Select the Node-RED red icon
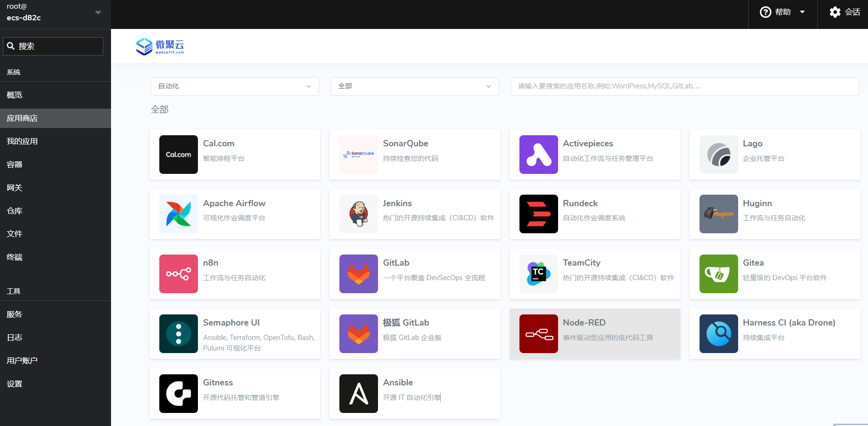Viewport: 868px width, 426px height. tap(538, 334)
